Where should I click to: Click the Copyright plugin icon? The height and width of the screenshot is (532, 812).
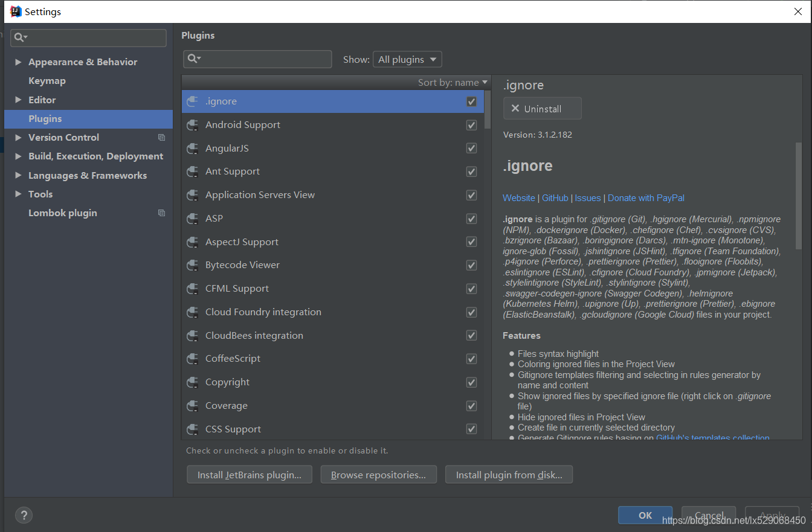point(192,382)
